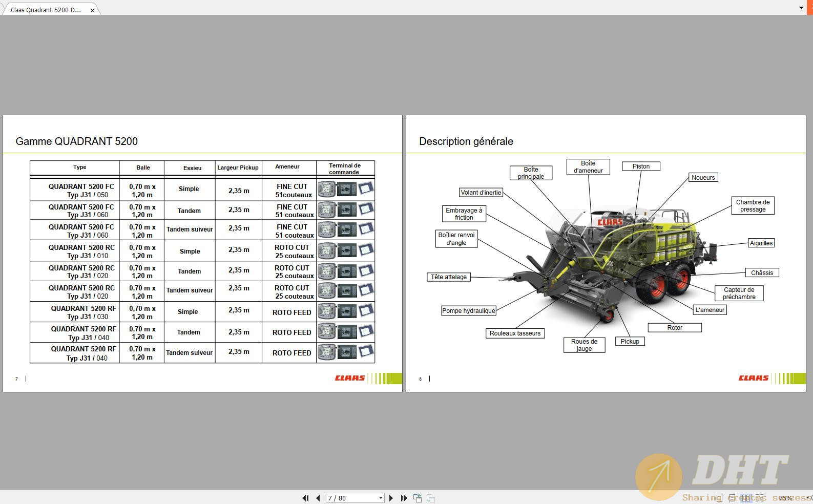Click the 'Aiguilles' diagram label
Viewport: 813px width, 504px height.
761,243
